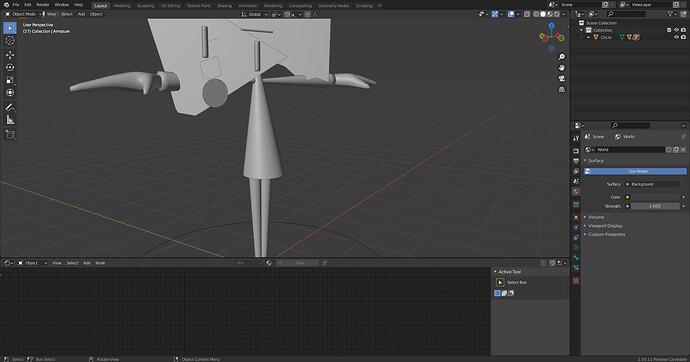Image resolution: width=690 pixels, height=362 pixels.
Task: Open the Object Mode dropdown
Action: point(23,14)
